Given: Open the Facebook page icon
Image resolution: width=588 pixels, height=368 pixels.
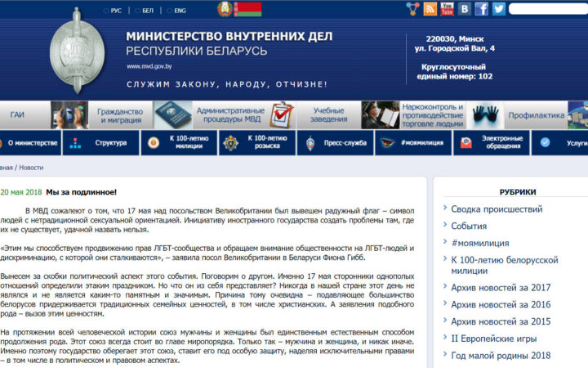Looking at the screenshot, I should [x=482, y=9].
